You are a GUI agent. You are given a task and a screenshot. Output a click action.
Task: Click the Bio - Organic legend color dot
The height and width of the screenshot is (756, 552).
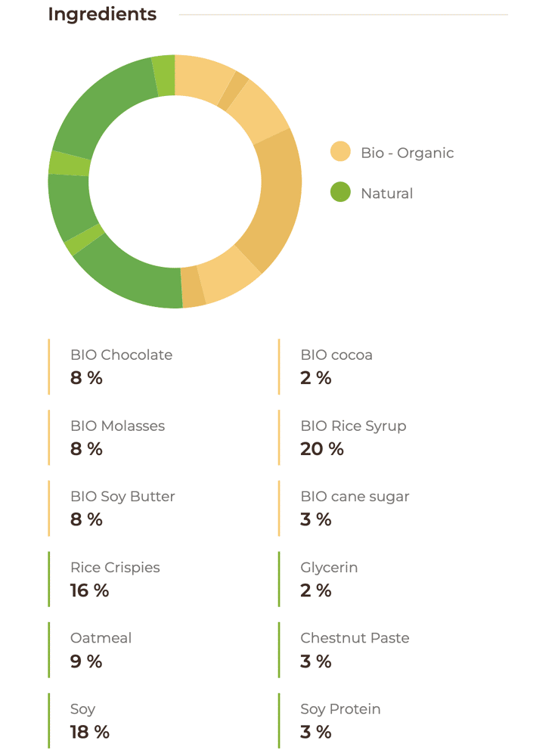[340, 152]
